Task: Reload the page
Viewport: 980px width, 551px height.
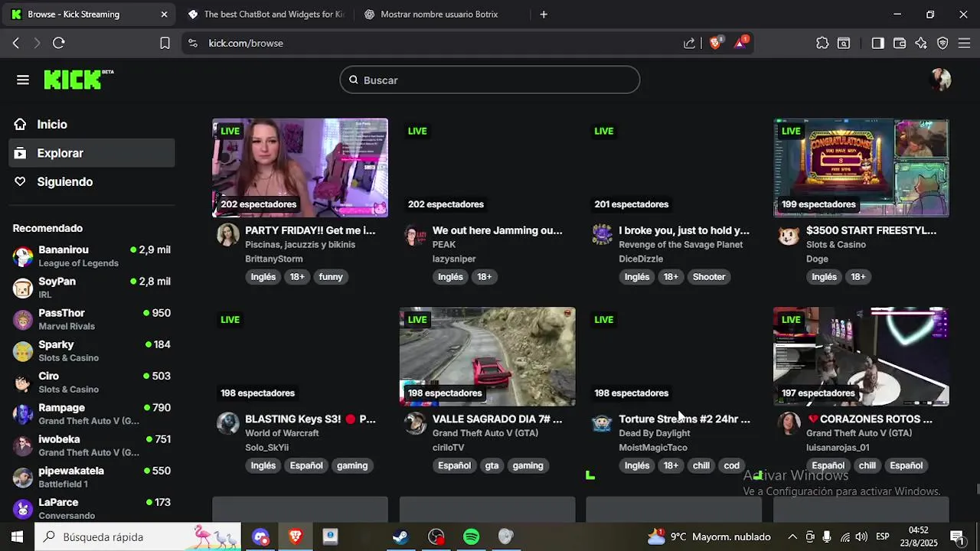Action: pyautogui.click(x=59, y=44)
